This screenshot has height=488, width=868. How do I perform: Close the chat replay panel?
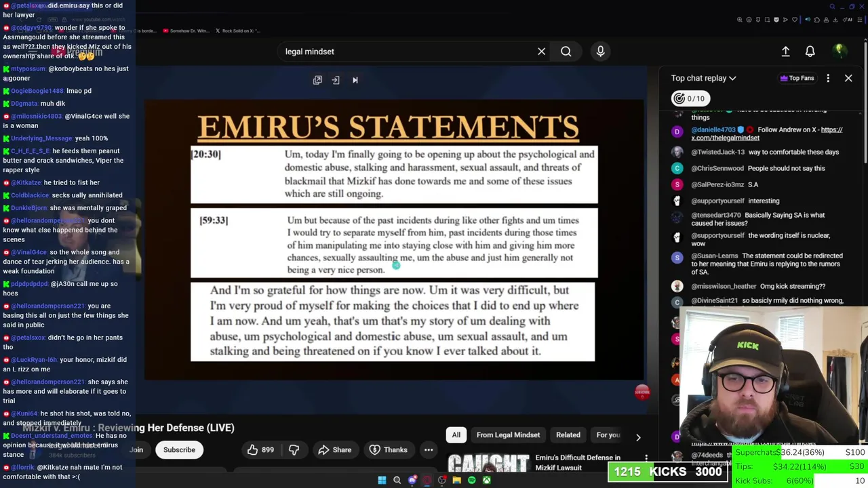(x=848, y=78)
